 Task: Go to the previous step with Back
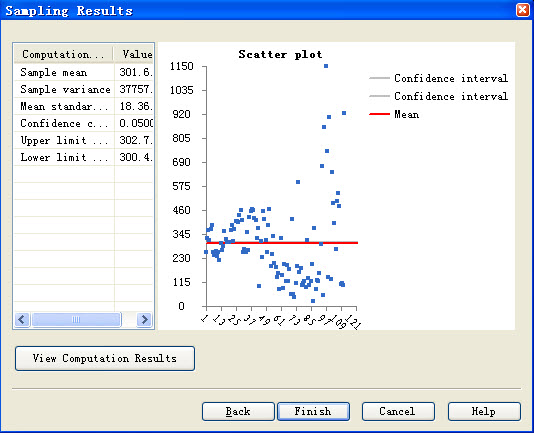tap(238, 411)
